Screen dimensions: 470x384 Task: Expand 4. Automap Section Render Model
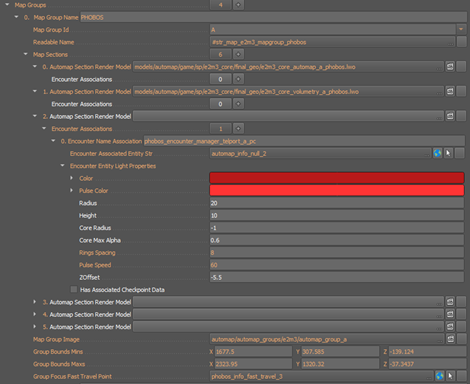pos(35,314)
